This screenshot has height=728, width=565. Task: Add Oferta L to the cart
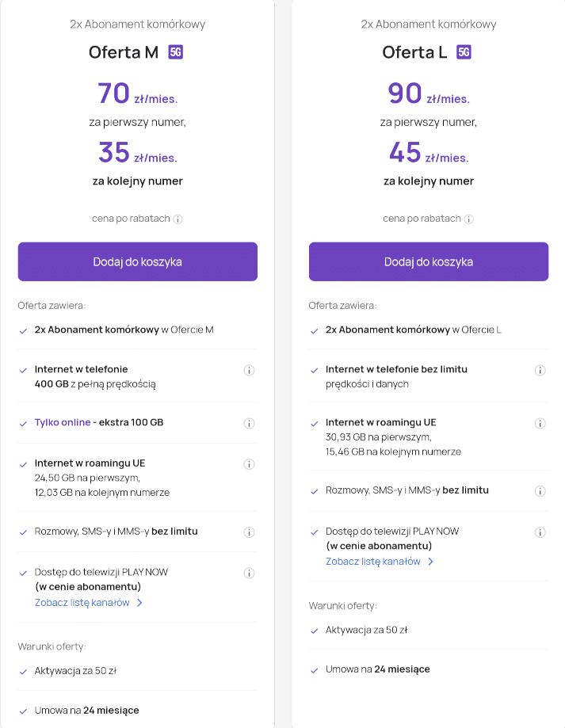(429, 261)
